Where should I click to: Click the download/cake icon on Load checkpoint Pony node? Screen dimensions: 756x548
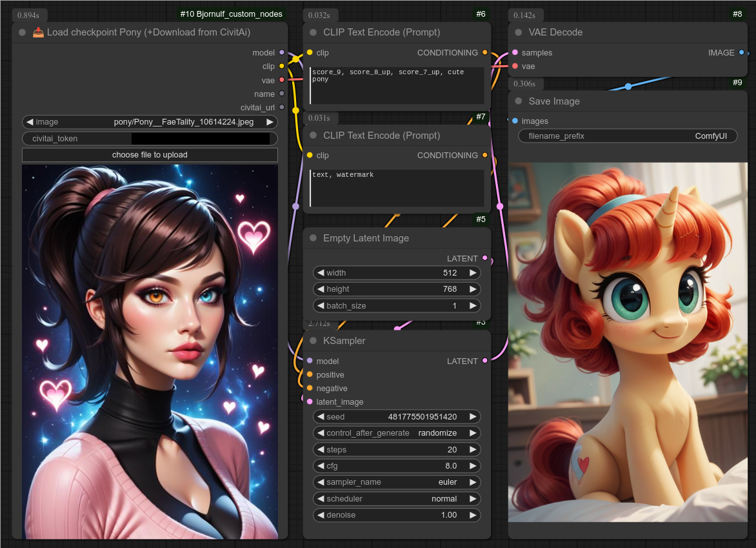[37, 32]
